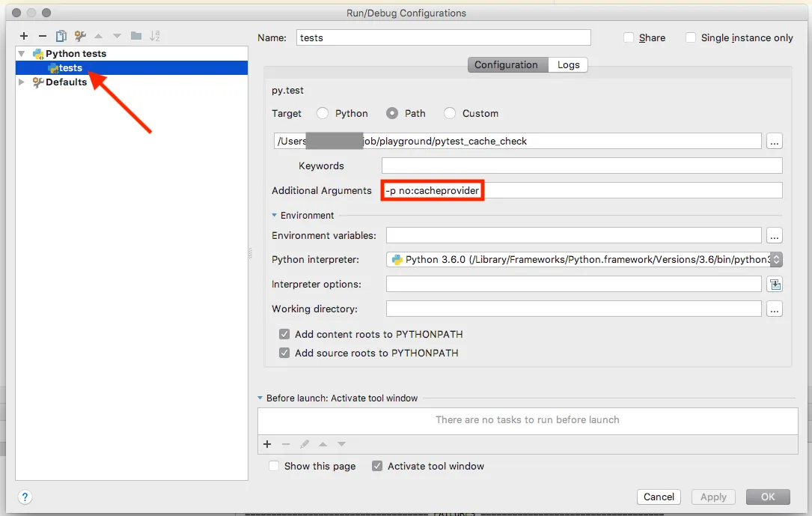Viewport: 812px width, 516px height.
Task: Focus the Interpreter options field
Action: 574,285
